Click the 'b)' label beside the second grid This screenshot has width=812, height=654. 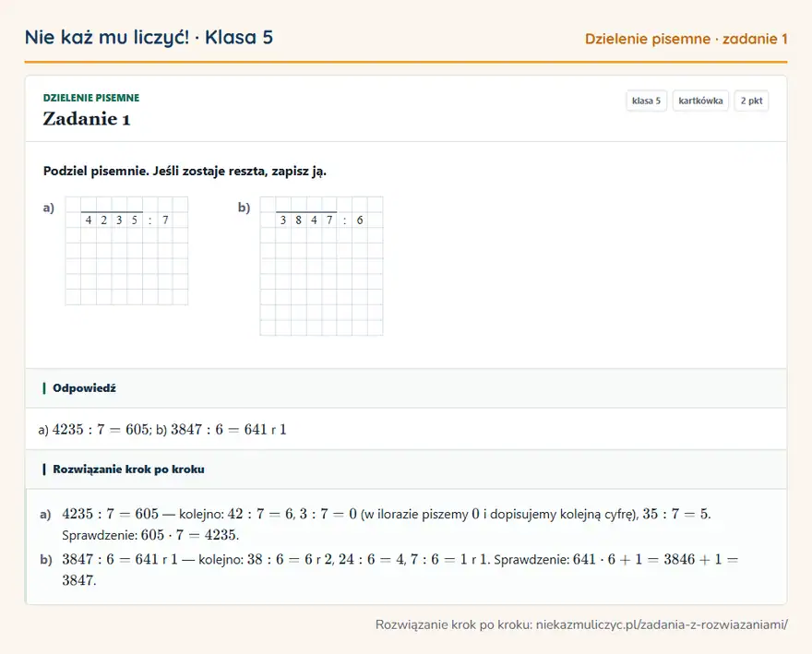click(x=244, y=208)
